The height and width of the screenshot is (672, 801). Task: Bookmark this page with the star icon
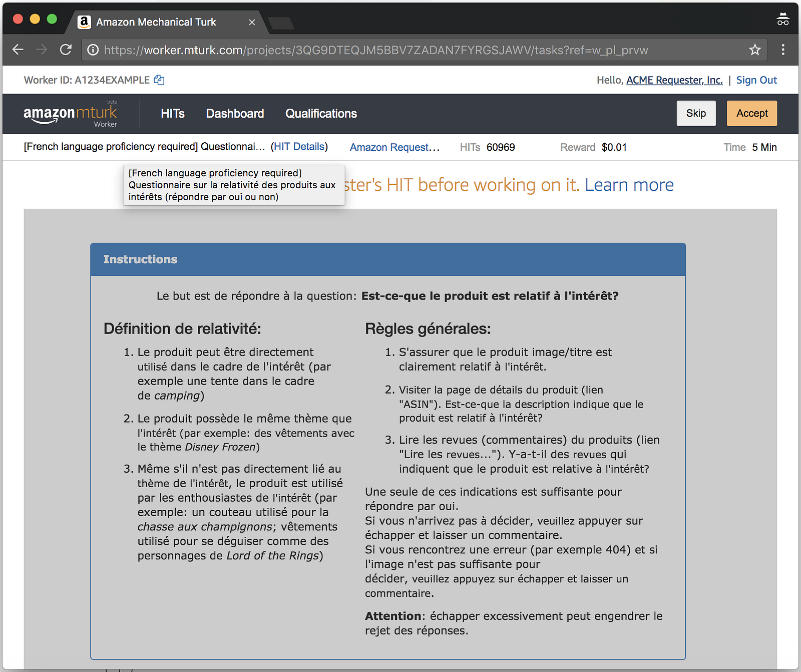[x=754, y=50]
